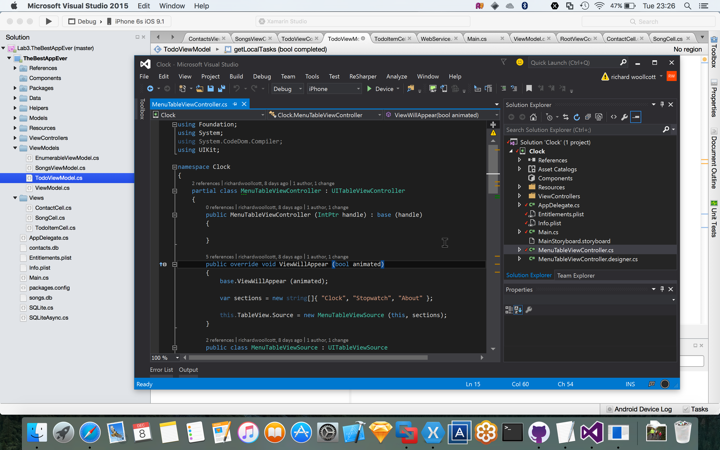Open the ViewWillAppear member dropdown
This screenshot has height=450, width=720.
click(x=442, y=115)
